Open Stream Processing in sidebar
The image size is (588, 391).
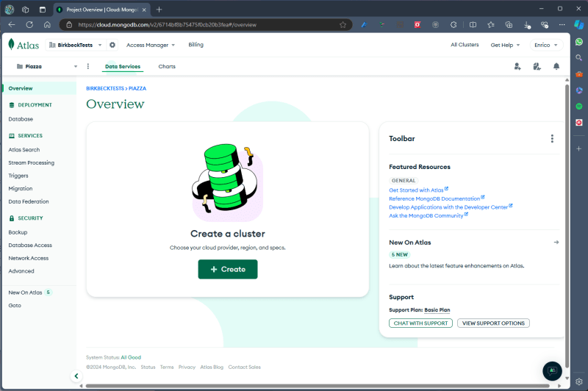coord(32,162)
